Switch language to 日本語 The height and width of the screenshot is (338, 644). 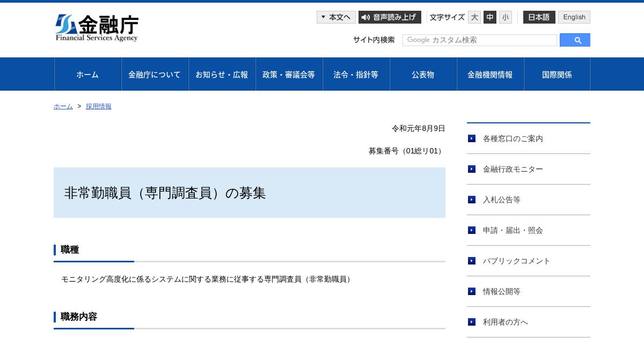tap(539, 17)
